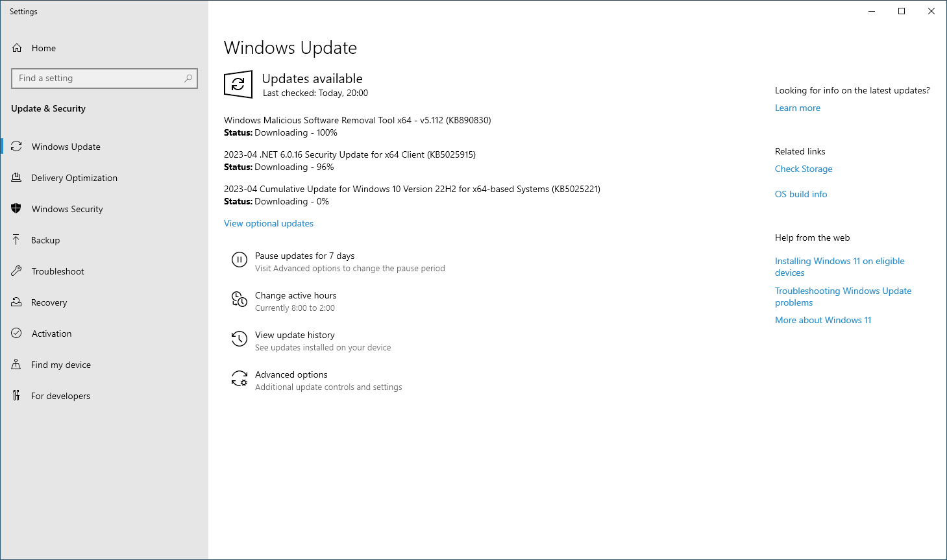Open Troubleshooting Windows Update problems link
This screenshot has width=947, height=560.
click(x=843, y=297)
